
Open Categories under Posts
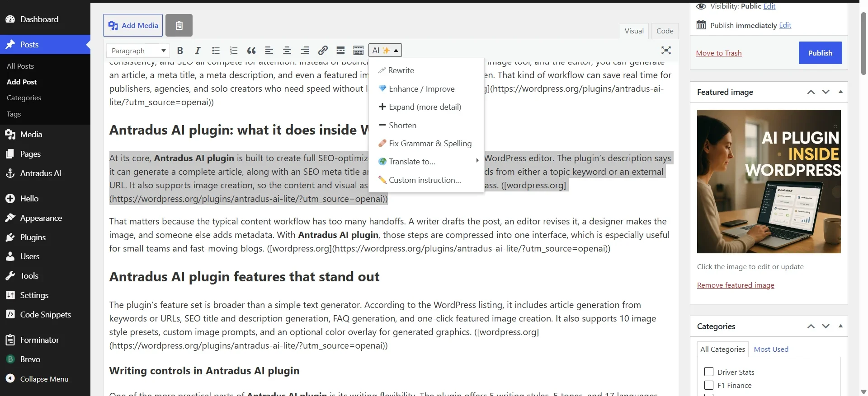(x=24, y=98)
